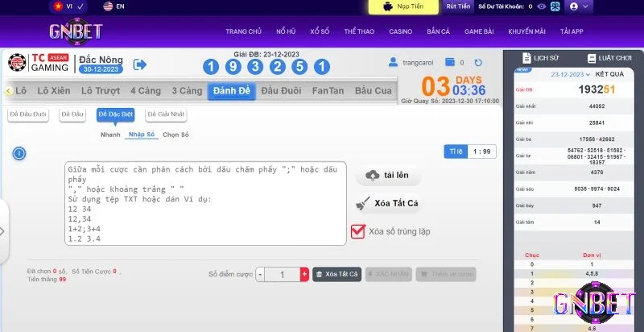Open the BẮN CÁ menu
644x332 pixels.
pyautogui.click(x=438, y=31)
